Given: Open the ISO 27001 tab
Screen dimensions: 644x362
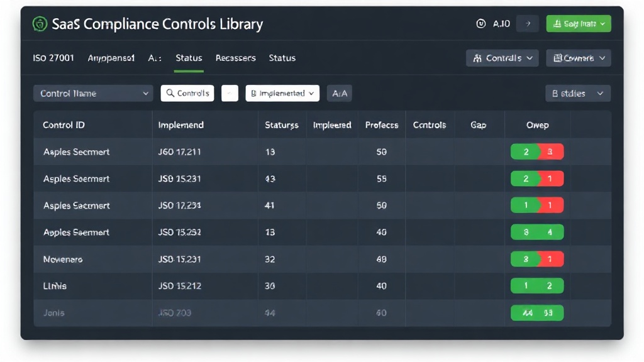Looking at the screenshot, I should pos(53,58).
